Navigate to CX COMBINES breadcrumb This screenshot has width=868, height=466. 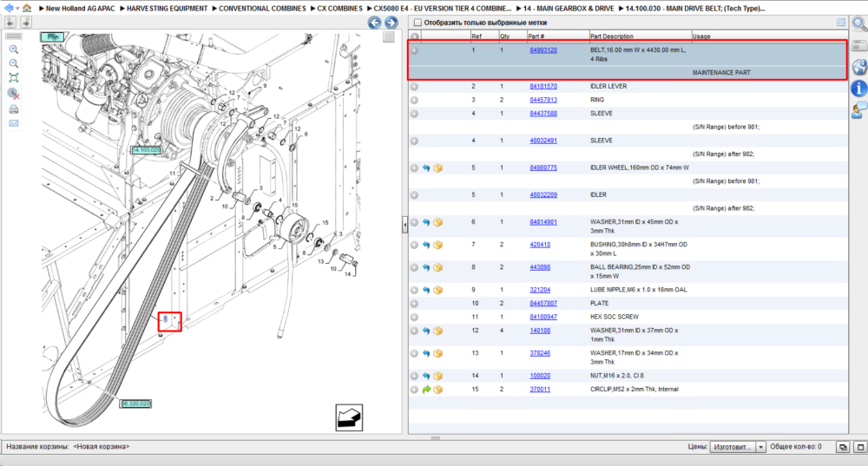coord(340,9)
